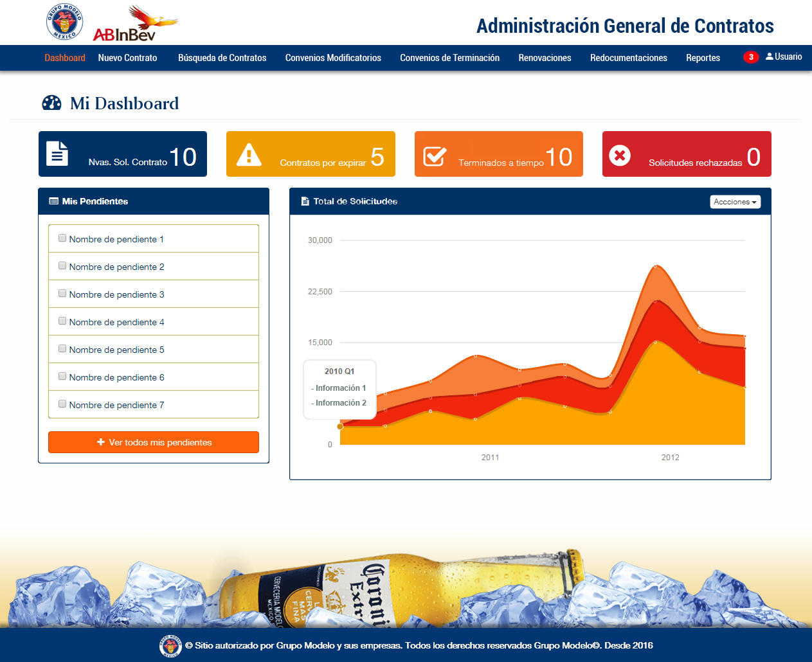Click the orange 2010 Q1 data point on chart
812x662 pixels.
pyautogui.click(x=340, y=426)
